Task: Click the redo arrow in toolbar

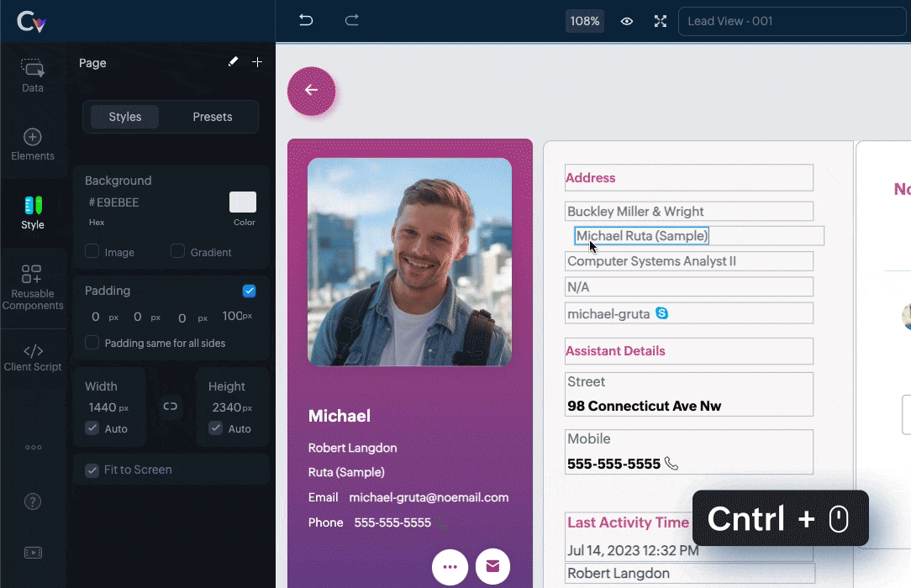Action: 352,21
